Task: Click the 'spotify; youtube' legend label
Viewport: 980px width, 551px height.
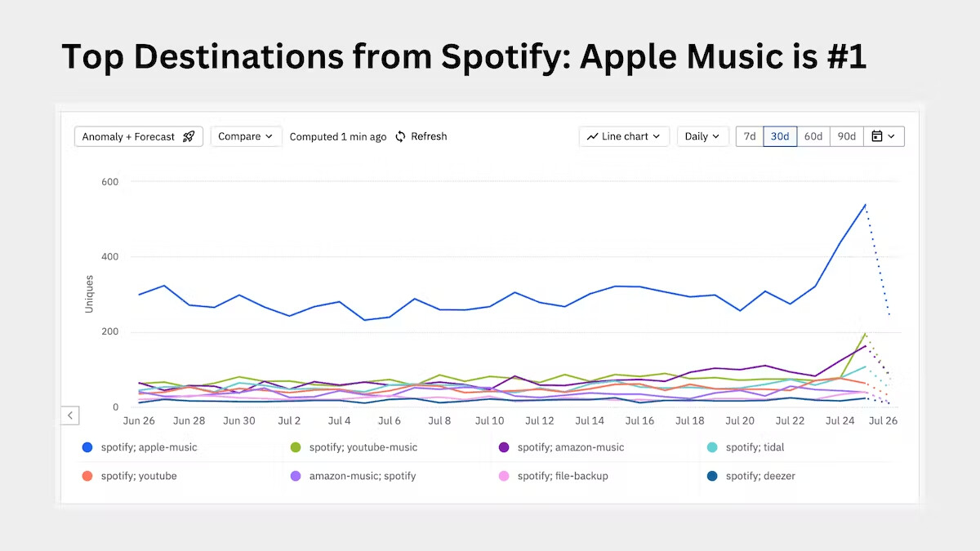Action: (x=139, y=476)
